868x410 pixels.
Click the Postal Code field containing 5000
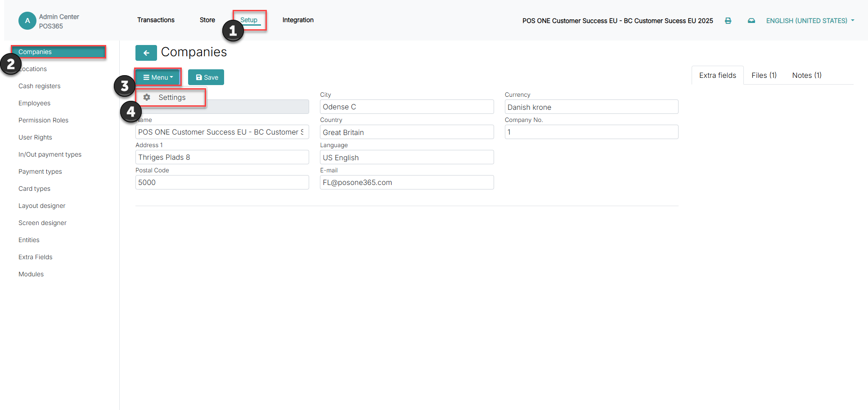coord(222,182)
